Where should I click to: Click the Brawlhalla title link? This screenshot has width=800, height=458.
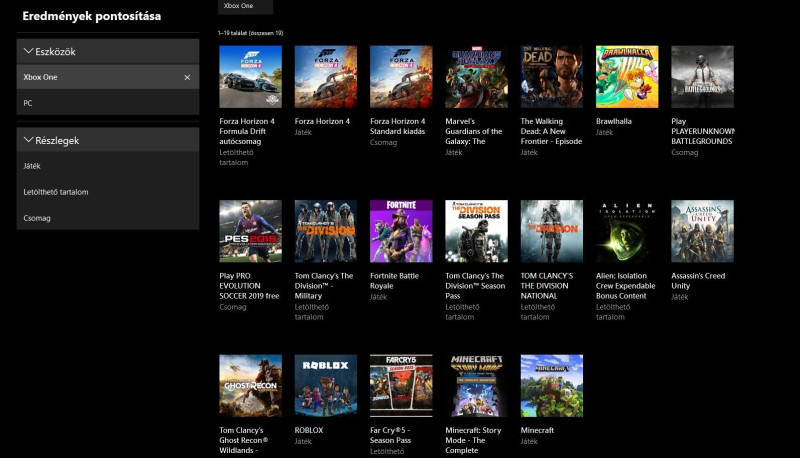click(614, 121)
